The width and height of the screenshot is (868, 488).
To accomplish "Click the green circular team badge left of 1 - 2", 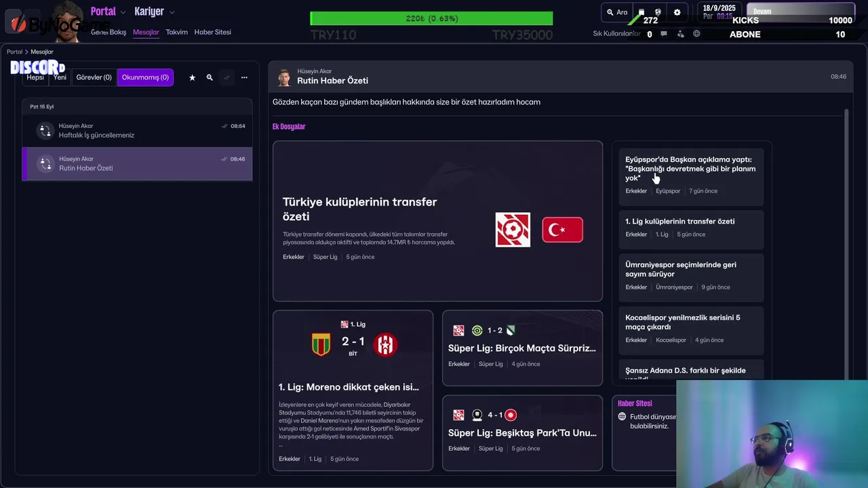I will pos(477,330).
